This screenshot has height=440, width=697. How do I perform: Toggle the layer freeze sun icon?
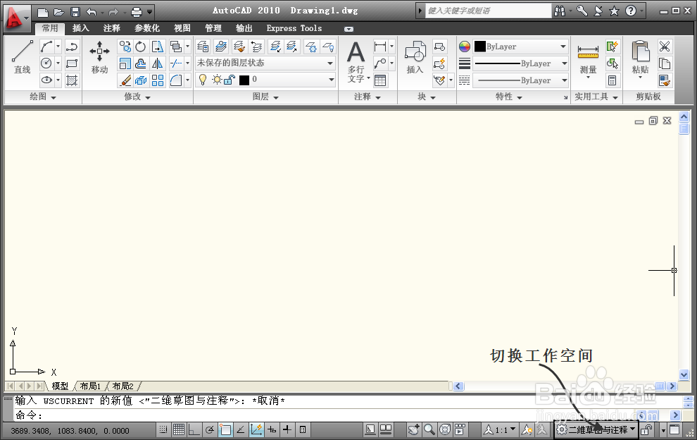tap(216, 79)
